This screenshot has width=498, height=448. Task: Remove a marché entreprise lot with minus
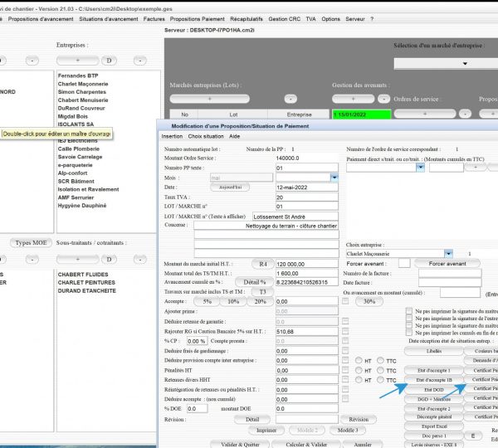[290, 99]
